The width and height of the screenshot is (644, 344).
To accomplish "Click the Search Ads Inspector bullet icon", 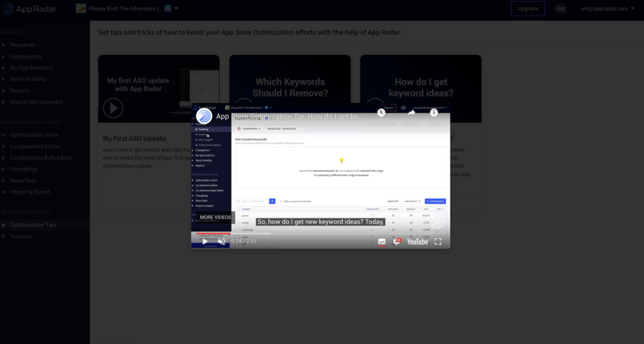I will pos(3,103).
